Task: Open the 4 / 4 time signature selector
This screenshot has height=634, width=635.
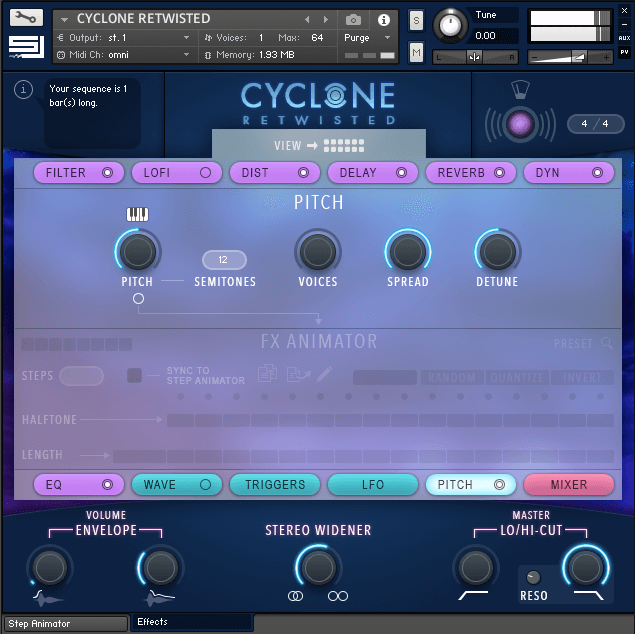Action: 595,124
